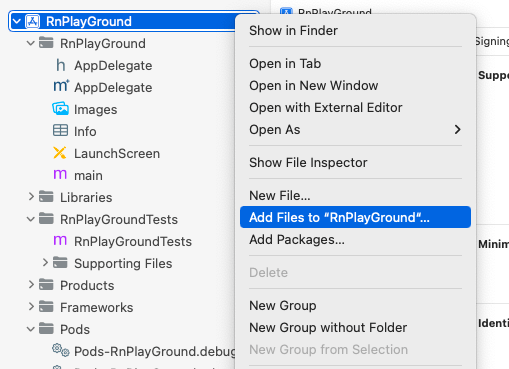
Task: Select the Info row label
Action: pos(85,132)
